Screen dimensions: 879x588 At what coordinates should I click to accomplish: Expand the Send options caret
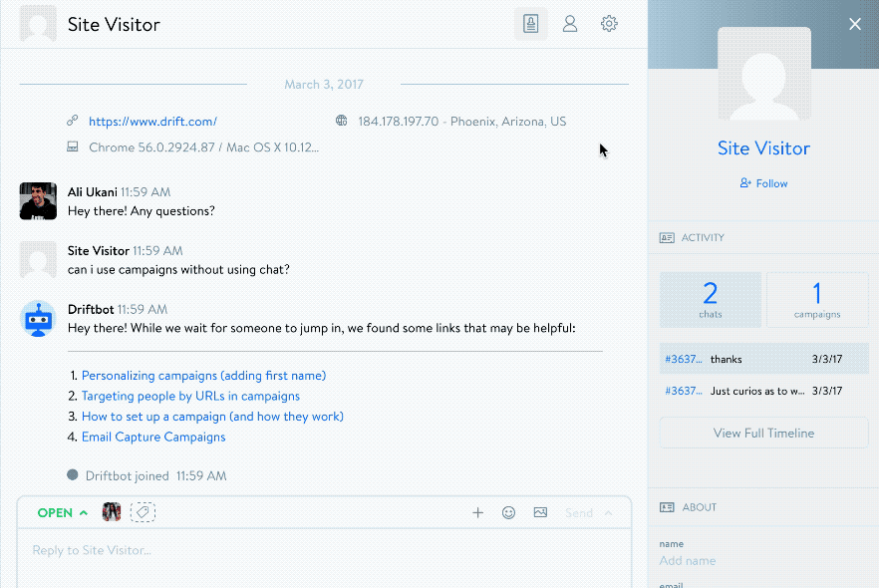point(608,513)
